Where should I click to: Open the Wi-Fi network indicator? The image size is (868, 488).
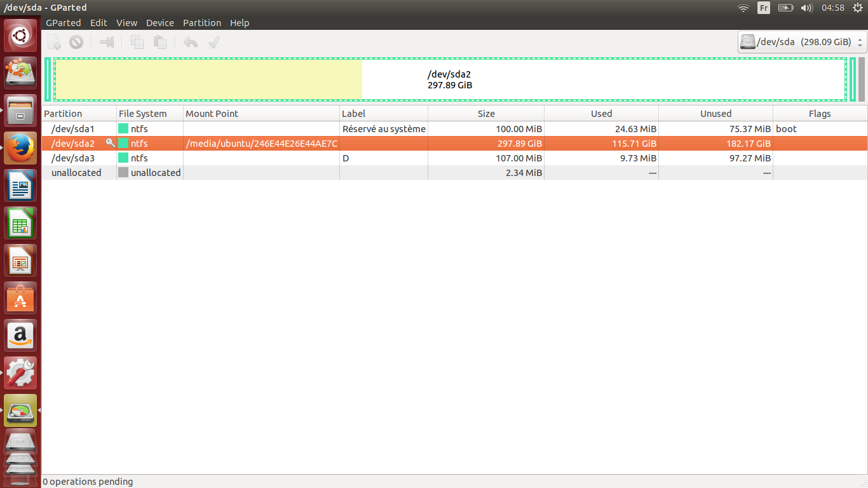743,8
